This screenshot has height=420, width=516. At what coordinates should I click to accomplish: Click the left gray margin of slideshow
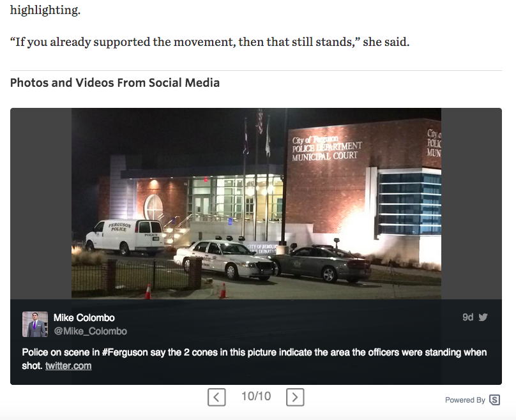[41, 204]
